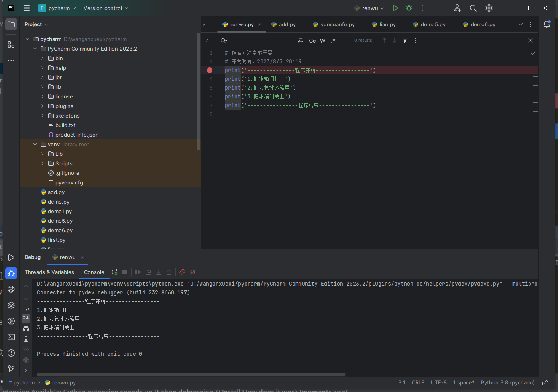This screenshot has width=558, height=392.
Task: Clear console output with the trash icon
Action: click(x=26, y=339)
